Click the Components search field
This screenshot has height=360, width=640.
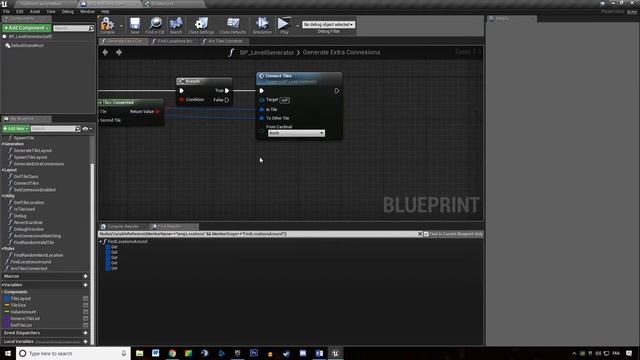click(x=73, y=28)
